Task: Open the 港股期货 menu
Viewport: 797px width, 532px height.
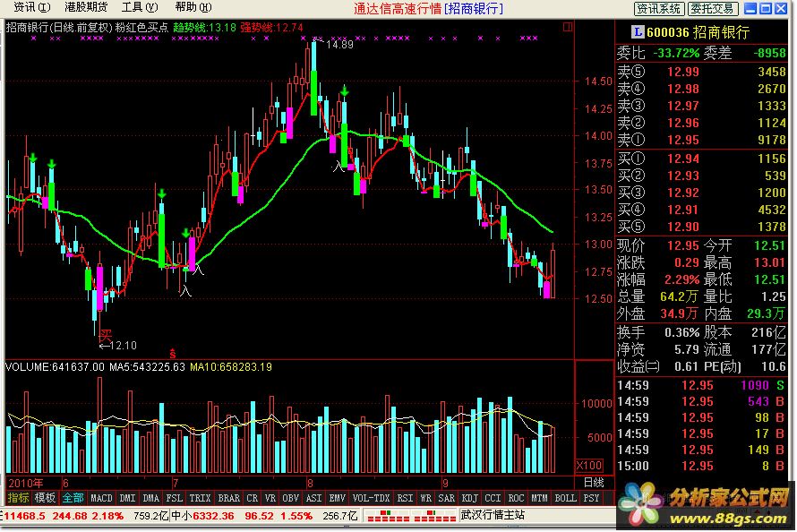Action: click(86, 7)
